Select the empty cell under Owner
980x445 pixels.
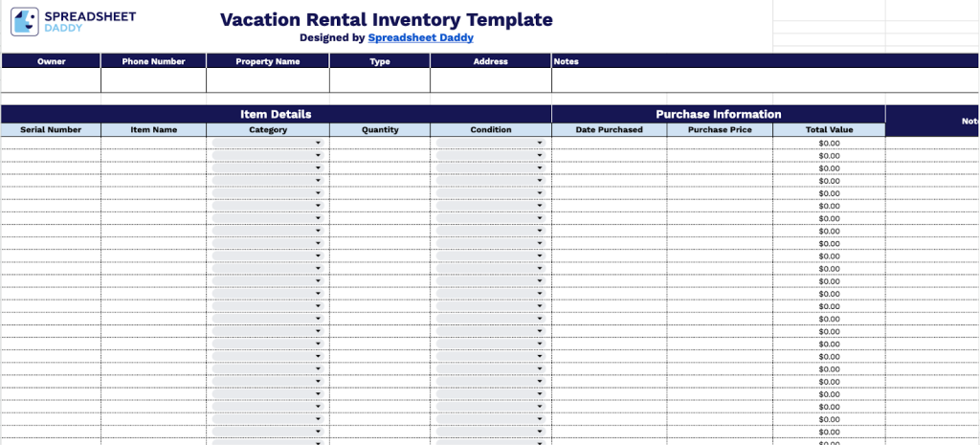tap(51, 80)
